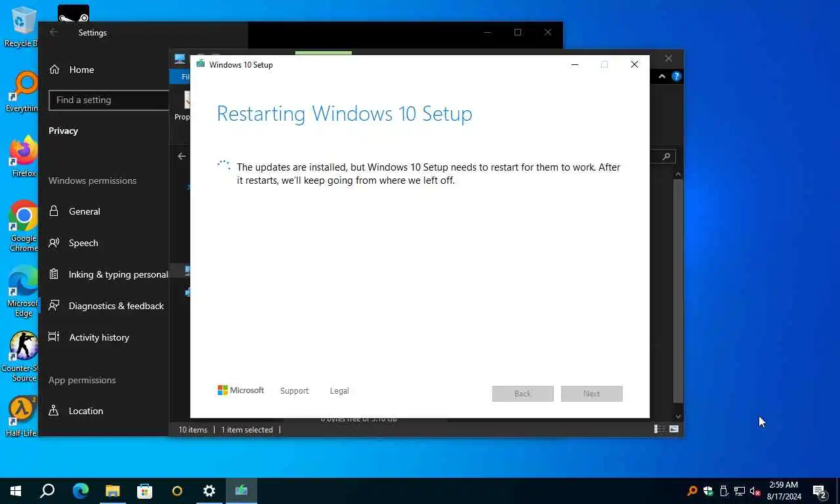Image resolution: width=840 pixels, height=504 pixels.
Task: Click the Windows 10 Setup title bar icon
Action: 200,64
